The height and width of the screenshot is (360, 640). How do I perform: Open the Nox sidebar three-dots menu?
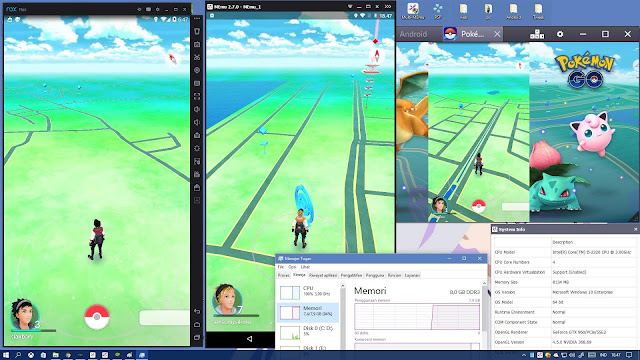pos(197,19)
